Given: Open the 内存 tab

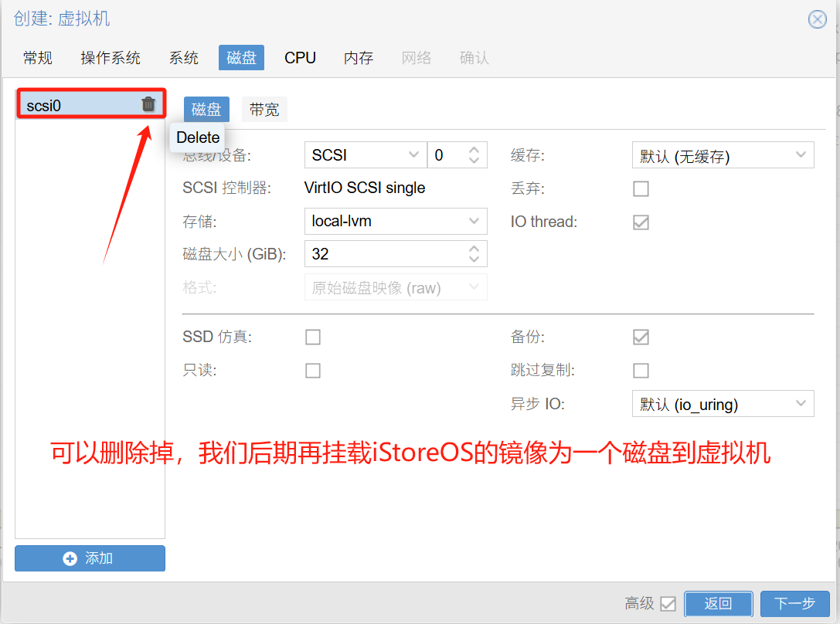Looking at the screenshot, I should pyautogui.click(x=358, y=57).
